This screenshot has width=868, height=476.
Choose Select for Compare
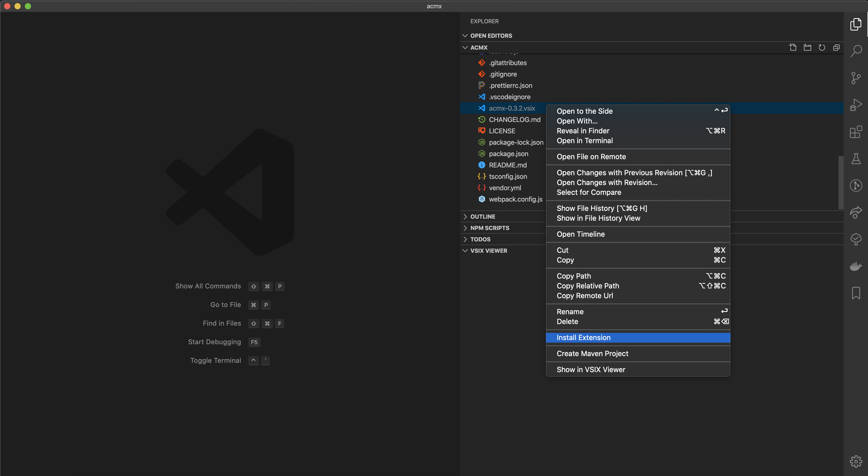click(x=638, y=192)
